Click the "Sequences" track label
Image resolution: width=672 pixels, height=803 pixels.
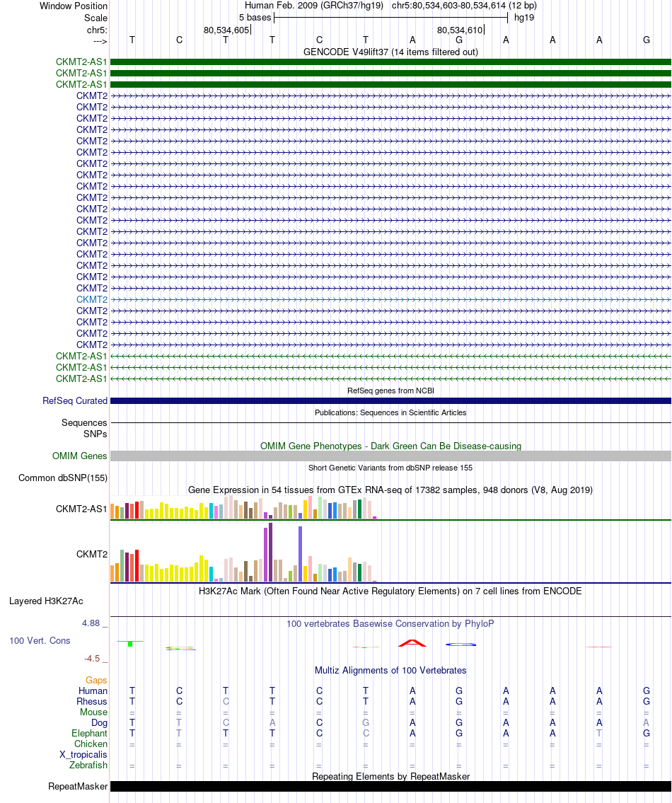(84, 423)
